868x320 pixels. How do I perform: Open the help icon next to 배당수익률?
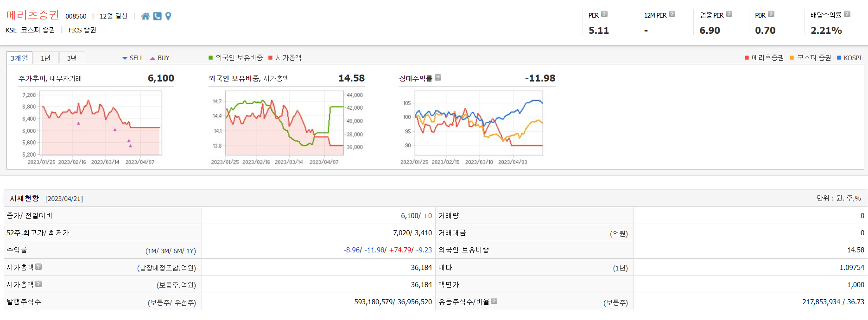[847, 14]
